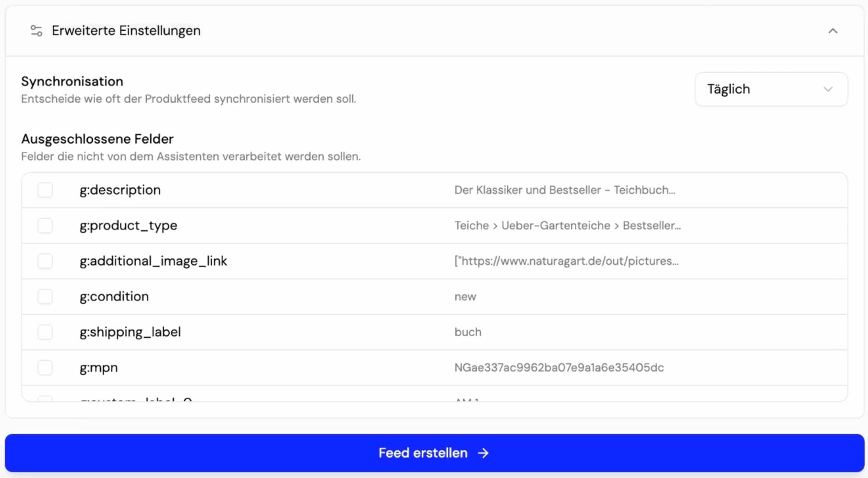Enable the g:product_type checkbox
This screenshot has width=868, height=478.
point(45,225)
